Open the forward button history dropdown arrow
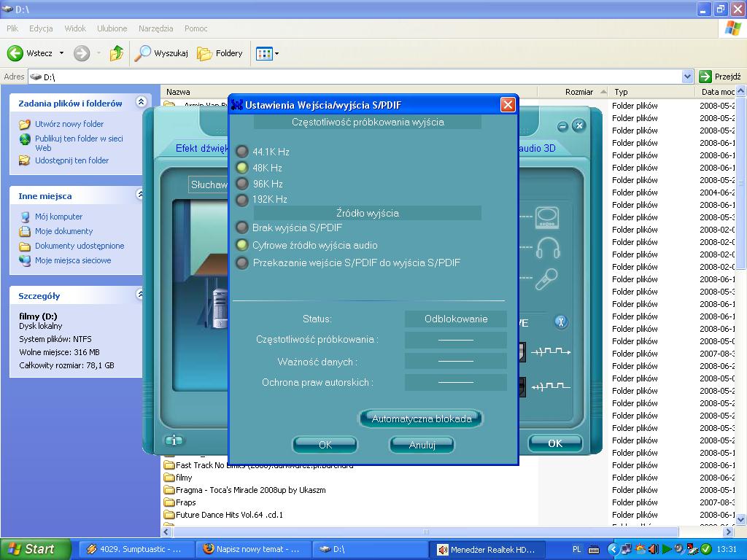This screenshot has height=560, width=747. point(98,53)
